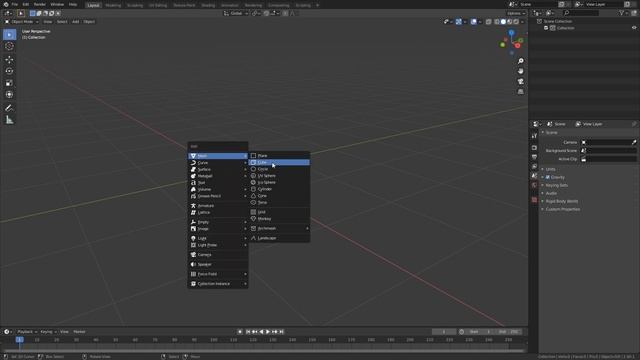The image size is (640, 360).
Task: Click the outliner search magnifier field
Action: coord(580,13)
